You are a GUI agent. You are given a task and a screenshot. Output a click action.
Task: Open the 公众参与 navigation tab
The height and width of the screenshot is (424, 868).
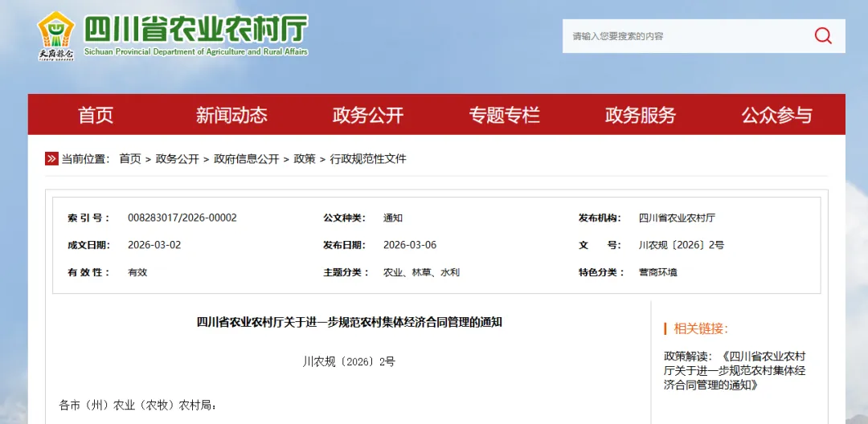(777, 115)
